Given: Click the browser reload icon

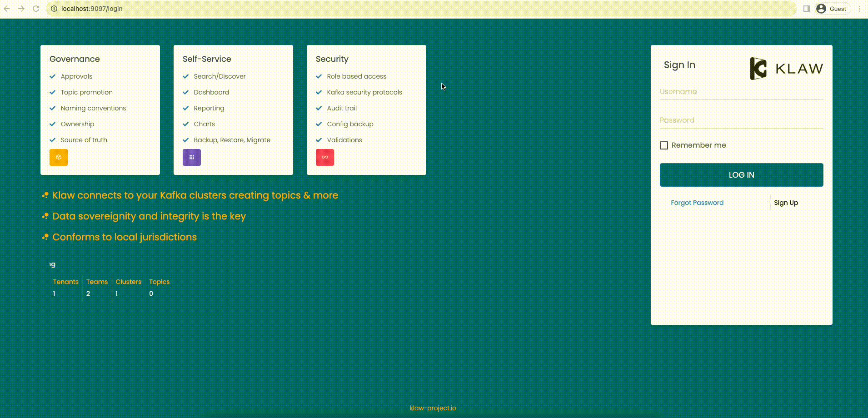Looking at the screenshot, I should pyautogui.click(x=35, y=8).
